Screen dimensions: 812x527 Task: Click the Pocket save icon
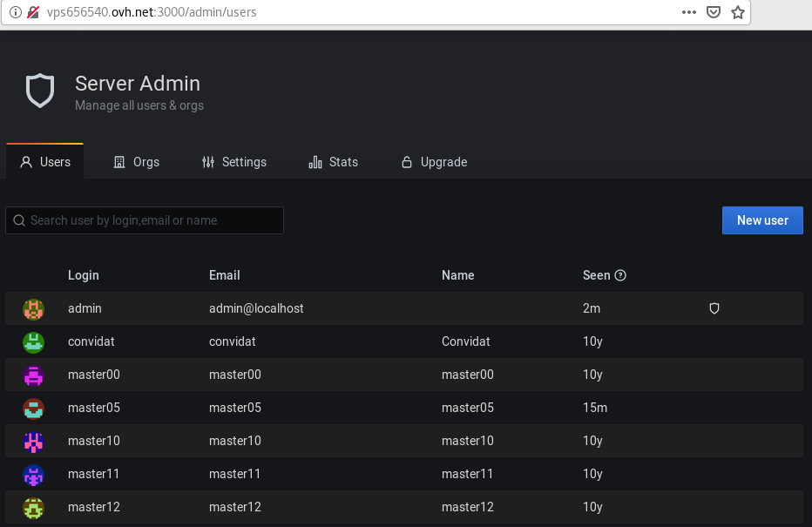[x=714, y=12]
